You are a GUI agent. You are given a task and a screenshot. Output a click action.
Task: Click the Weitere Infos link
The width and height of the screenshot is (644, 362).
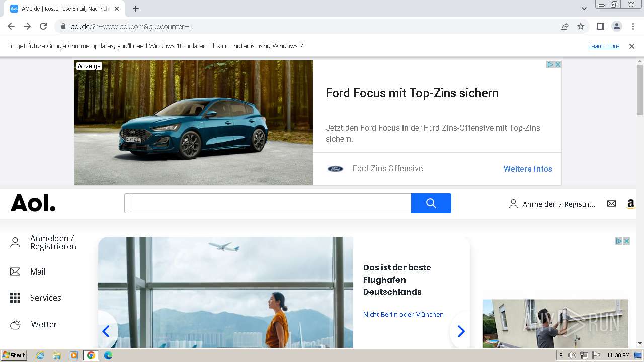click(x=528, y=169)
